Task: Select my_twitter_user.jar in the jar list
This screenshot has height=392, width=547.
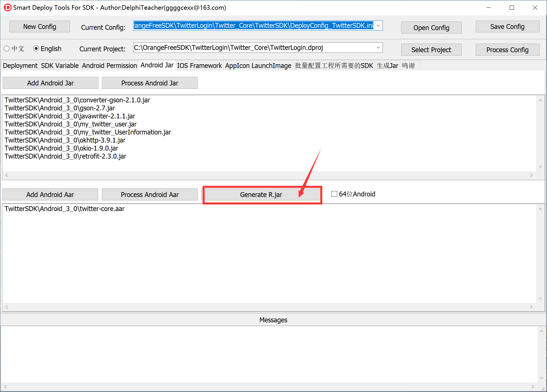Action: coord(71,124)
